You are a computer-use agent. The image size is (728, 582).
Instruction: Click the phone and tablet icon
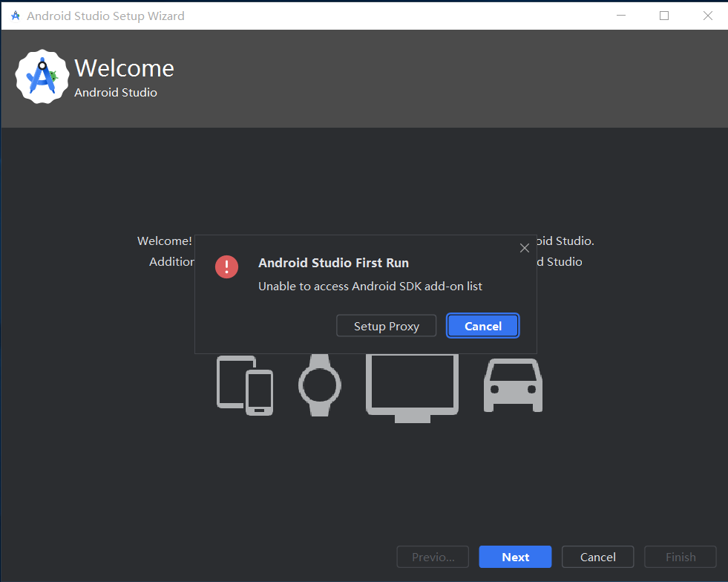[245, 385]
